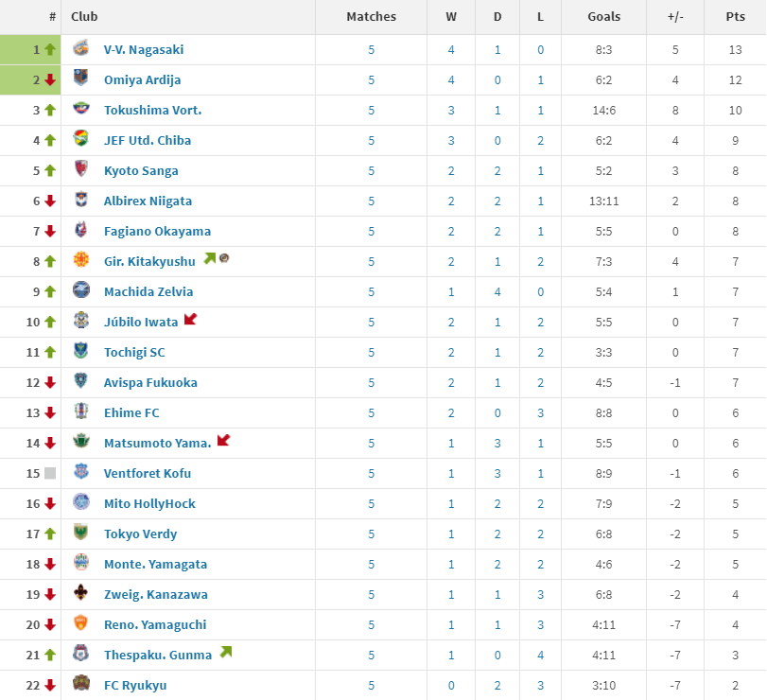The image size is (767, 700).
Task: Click Fagiano Okayama's matches played number
Action: 372,231
